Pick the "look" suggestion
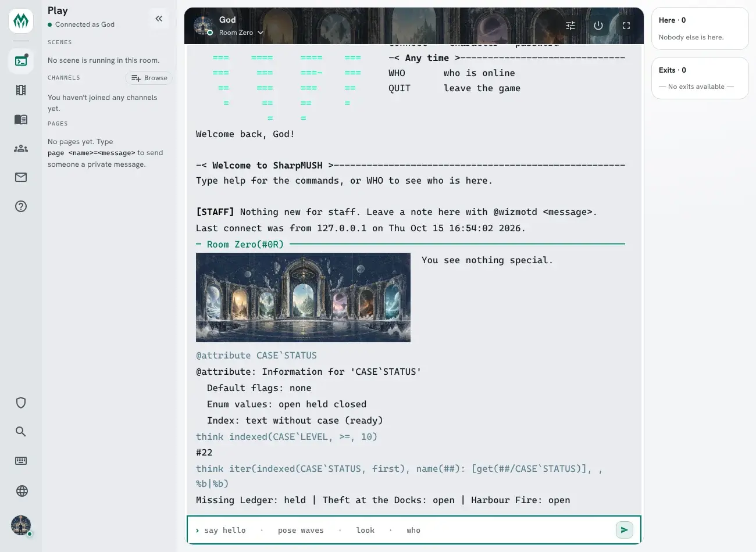This screenshot has height=552, width=756. 365,531
